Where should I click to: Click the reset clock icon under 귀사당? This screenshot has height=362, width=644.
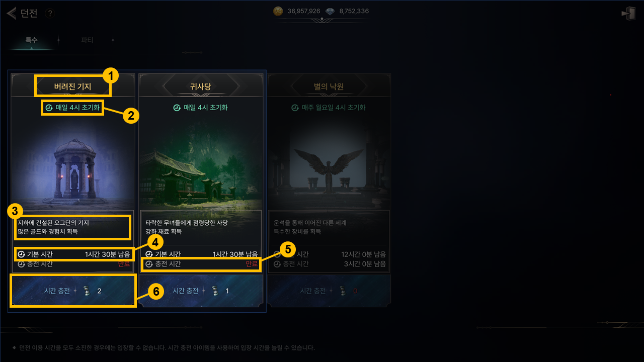tap(177, 108)
